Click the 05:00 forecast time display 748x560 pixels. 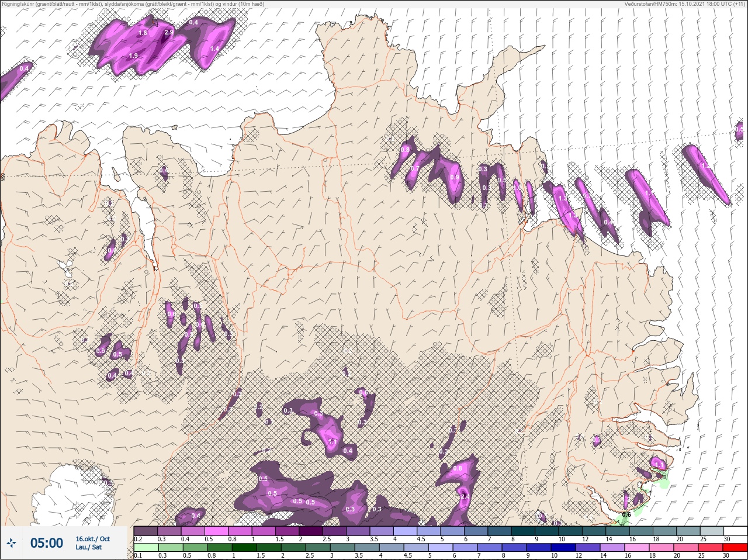coord(47,544)
